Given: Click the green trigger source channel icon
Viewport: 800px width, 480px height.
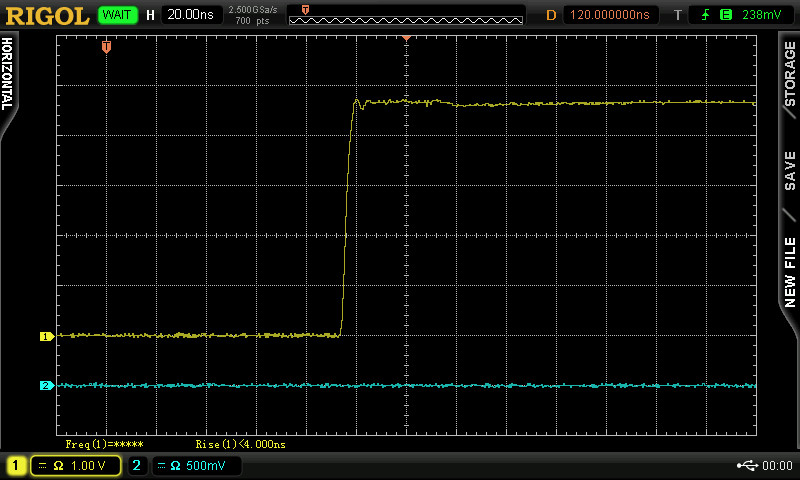Looking at the screenshot, I should click(725, 15).
